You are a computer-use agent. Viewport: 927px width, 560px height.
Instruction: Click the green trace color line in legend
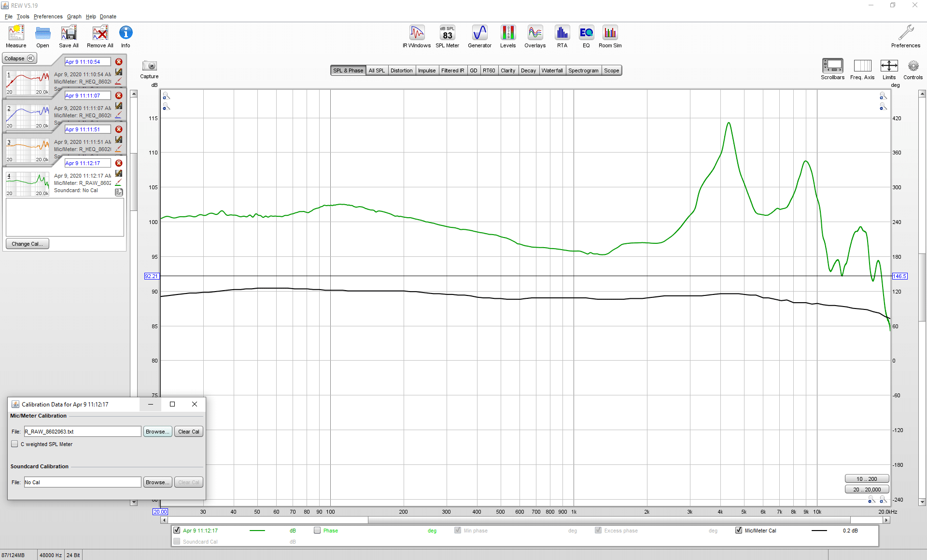pyautogui.click(x=257, y=531)
